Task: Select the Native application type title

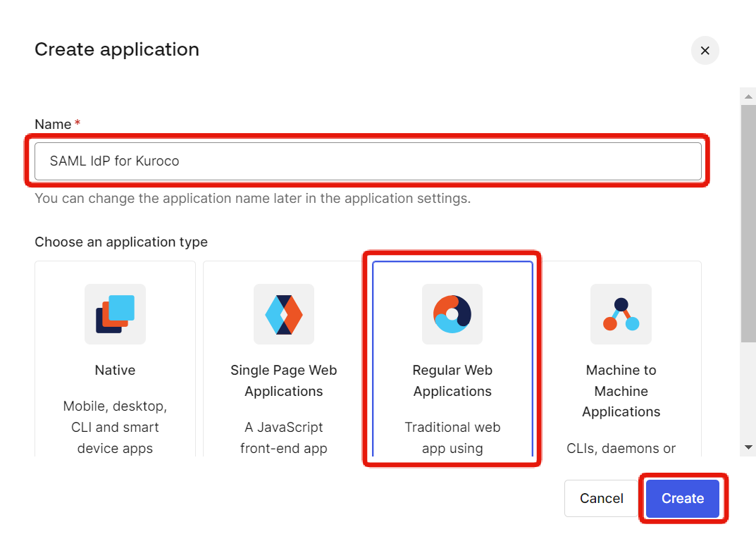Action: 115,371
